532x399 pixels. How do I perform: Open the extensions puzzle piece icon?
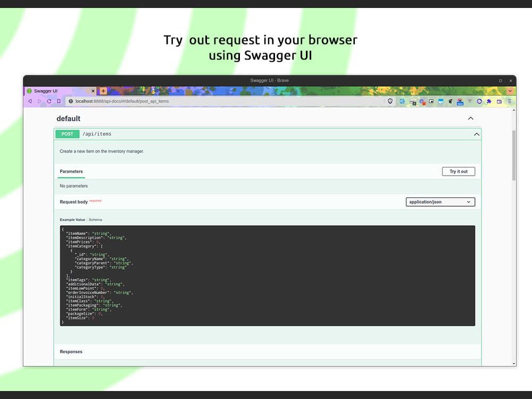(489, 101)
